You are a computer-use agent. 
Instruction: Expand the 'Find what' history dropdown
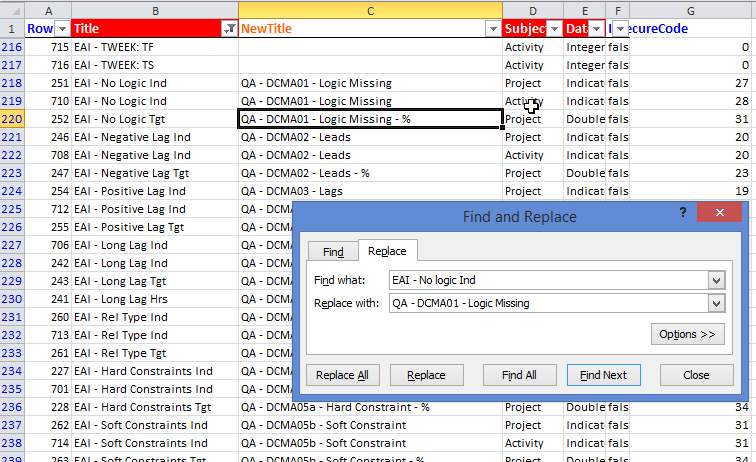pyautogui.click(x=715, y=280)
